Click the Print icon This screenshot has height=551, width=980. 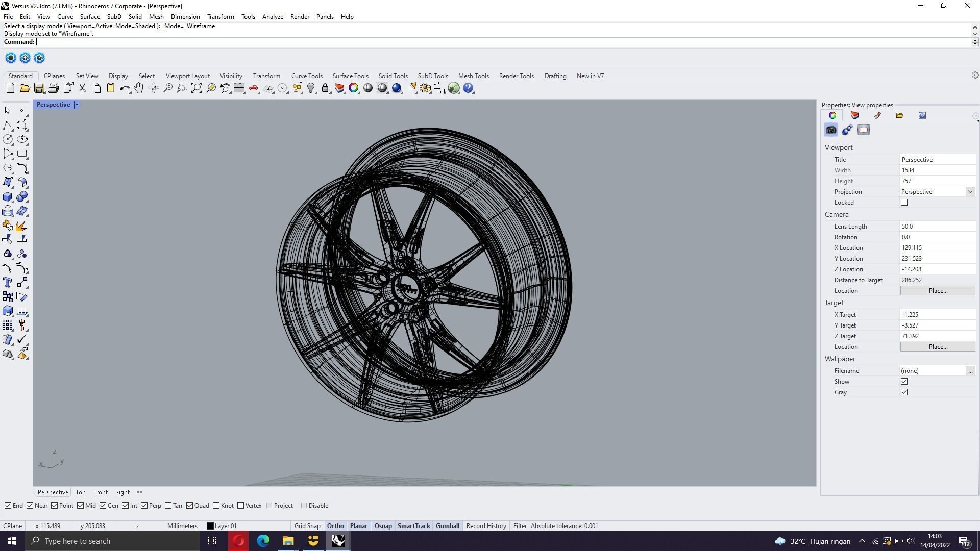pyautogui.click(x=53, y=88)
